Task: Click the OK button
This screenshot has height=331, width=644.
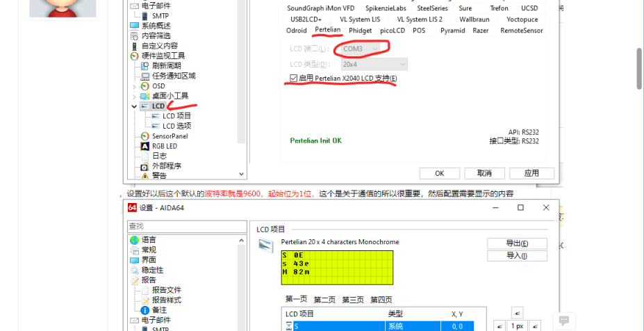Action: point(440,174)
